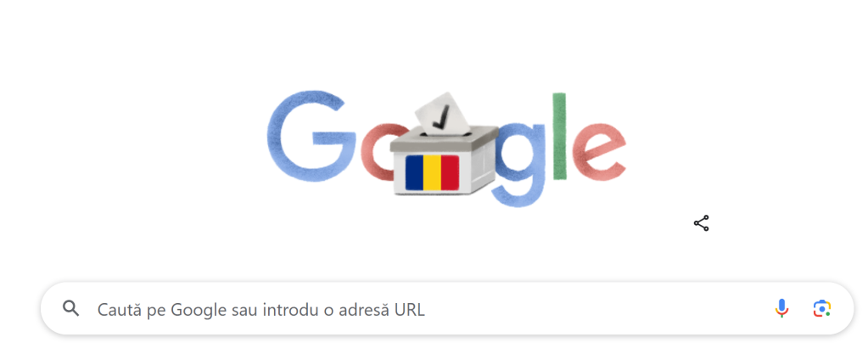
Task: Click the yellow stripe of the flag
Action: [433, 172]
